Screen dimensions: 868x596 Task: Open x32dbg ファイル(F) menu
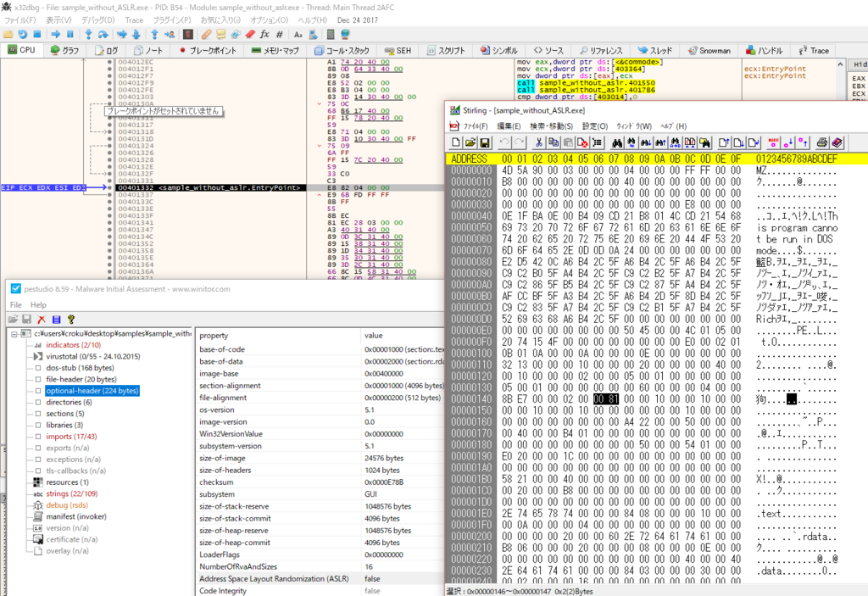[20, 20]
